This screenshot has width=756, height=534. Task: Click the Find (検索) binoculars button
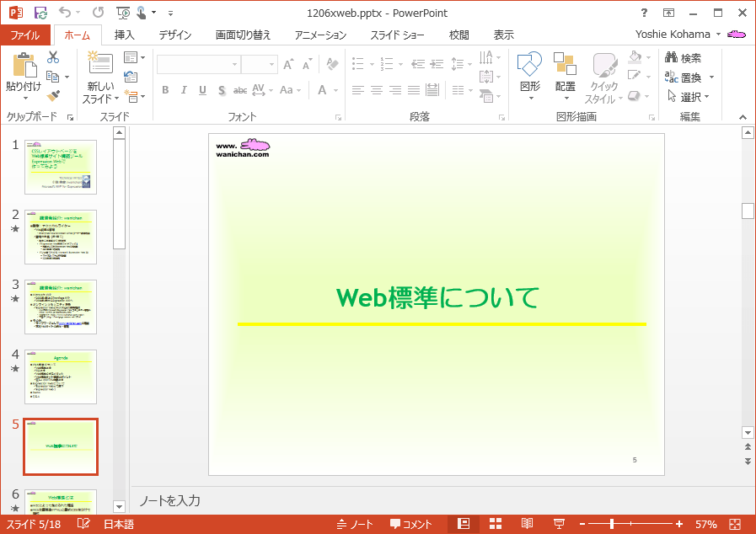point(683,58)
